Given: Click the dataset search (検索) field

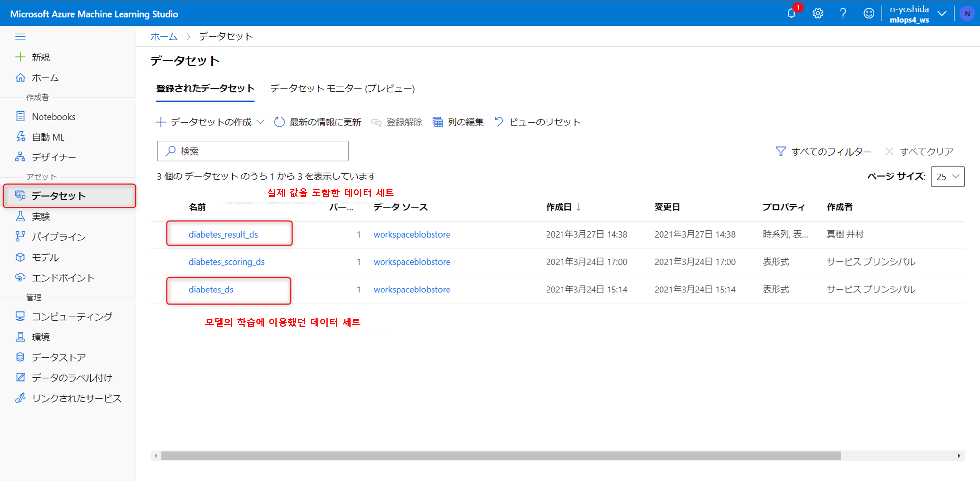Looking at the screenshot, I should pyautogui.click(x=253, y=151).
